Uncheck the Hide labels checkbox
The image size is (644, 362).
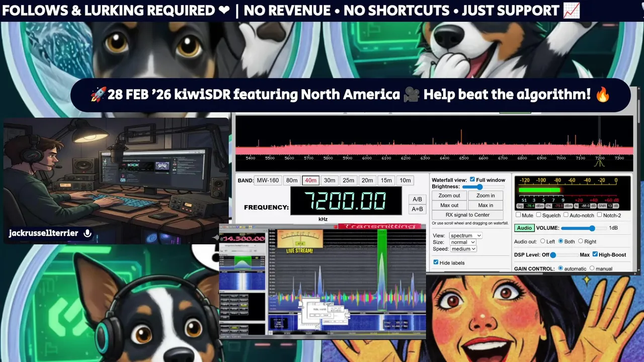[436, 262]
